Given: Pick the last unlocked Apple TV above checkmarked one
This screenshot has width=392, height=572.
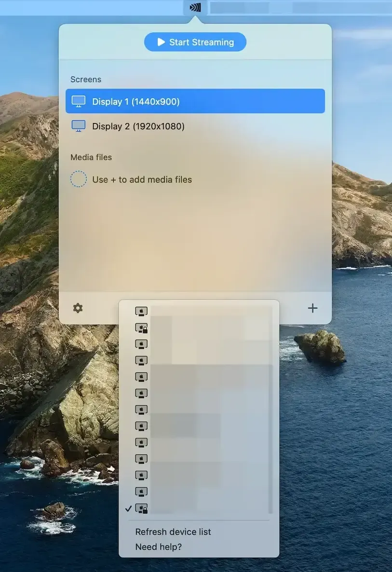Looking at the screenshot, I should [x=199, y=492].
